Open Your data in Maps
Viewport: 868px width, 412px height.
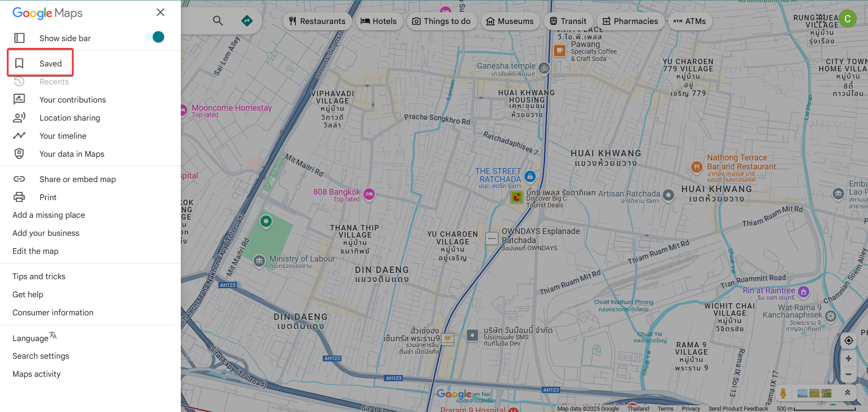tap(72, 154)
